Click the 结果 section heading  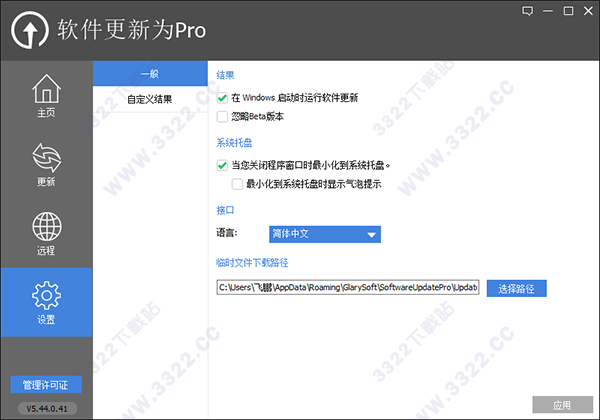point(225,75)
